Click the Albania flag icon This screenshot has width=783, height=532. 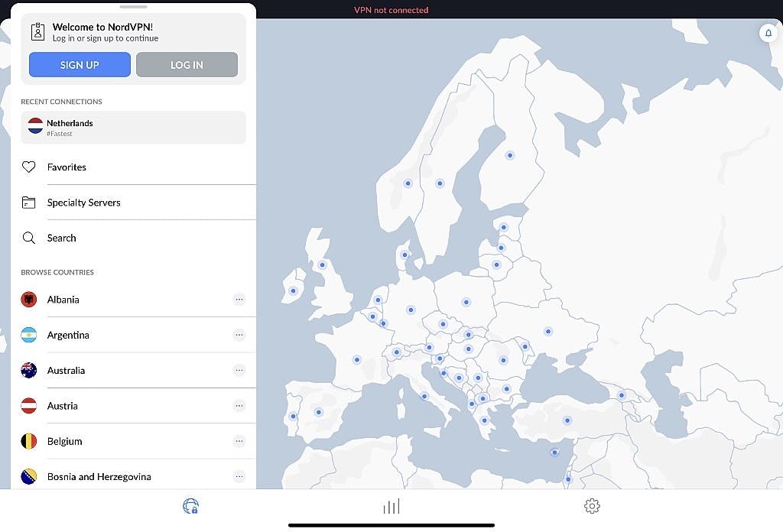click(x=28, y=299)
